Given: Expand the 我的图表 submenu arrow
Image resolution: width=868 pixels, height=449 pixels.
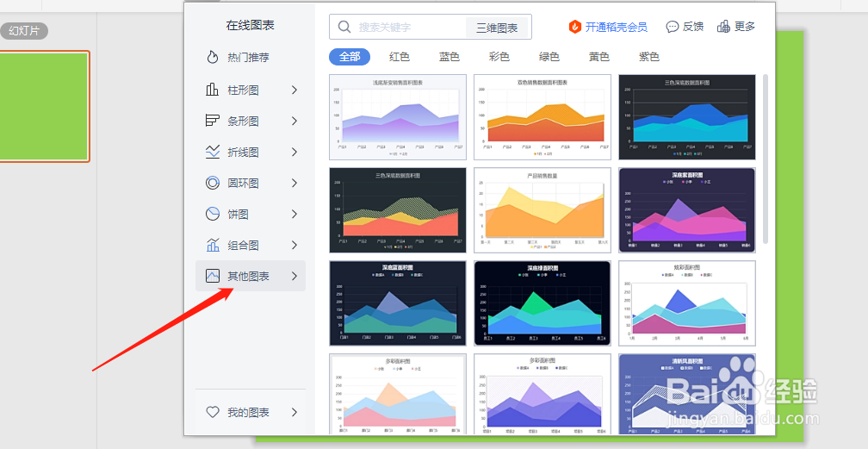Looking at the screenshot, I should [294, 412].
